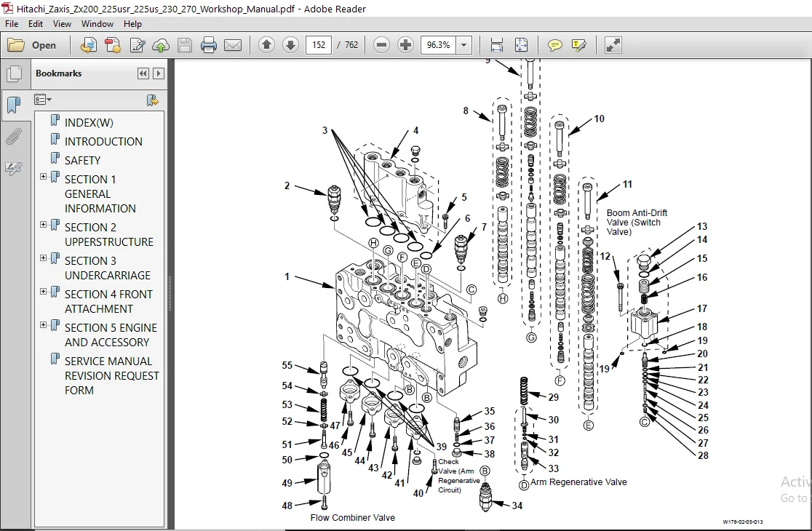Open the Window menu
The width and height of the screenshot is (812, 531).
[x=97, y=24]
